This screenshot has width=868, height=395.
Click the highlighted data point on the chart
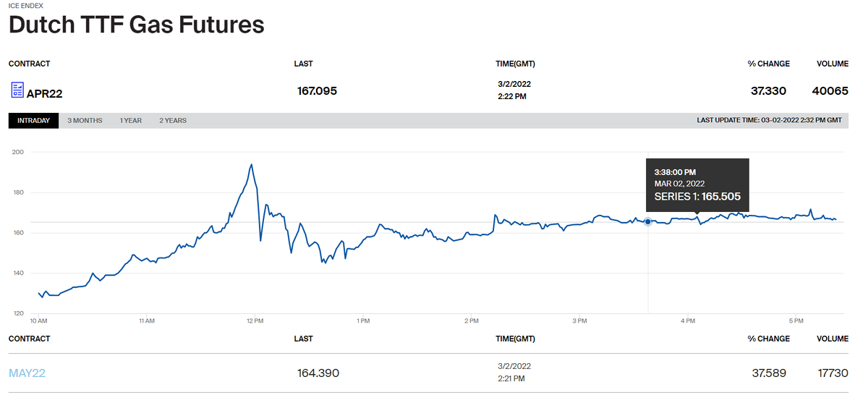pyautogui.click(x=647, y=222)
